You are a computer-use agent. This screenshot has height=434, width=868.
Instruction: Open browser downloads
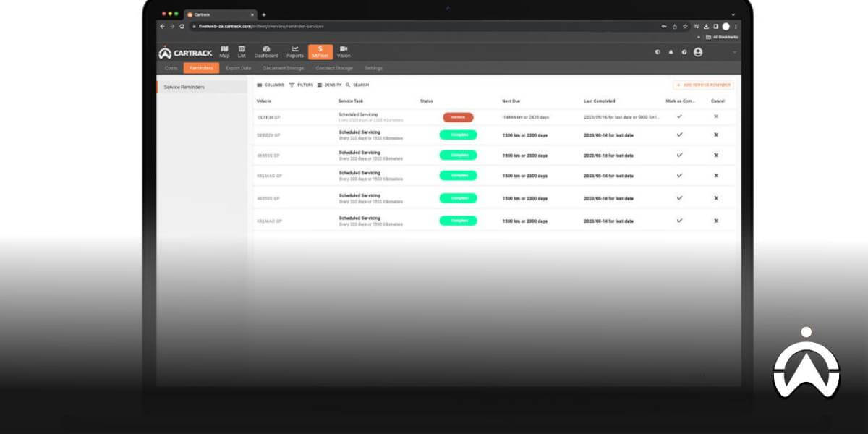click(x=706, y=26)
